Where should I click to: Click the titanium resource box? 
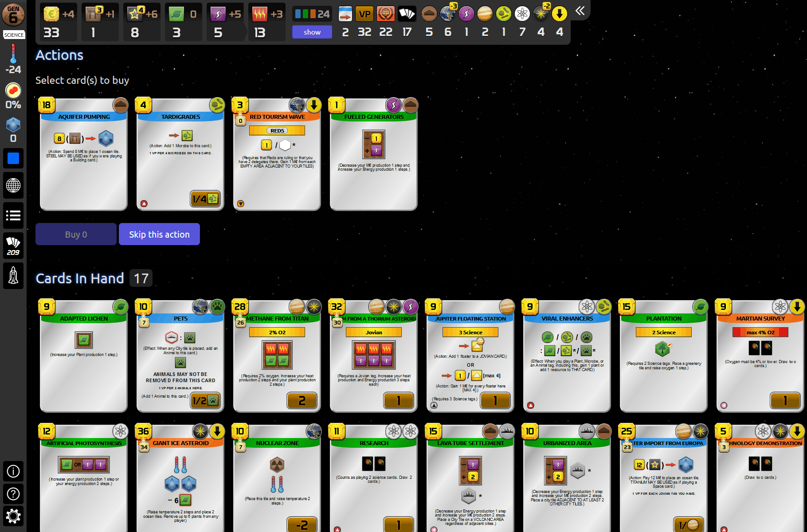(142, 22)
